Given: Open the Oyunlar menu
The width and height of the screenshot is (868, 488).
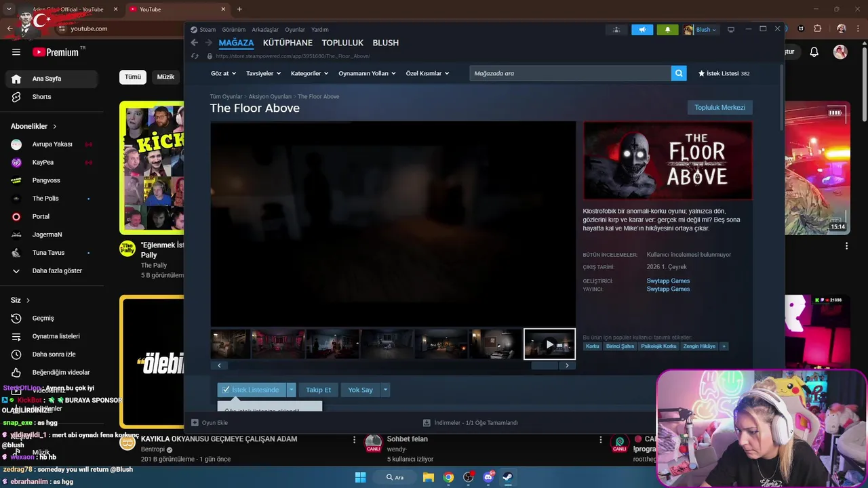Looking at the screenshot, I should [295, 30].
